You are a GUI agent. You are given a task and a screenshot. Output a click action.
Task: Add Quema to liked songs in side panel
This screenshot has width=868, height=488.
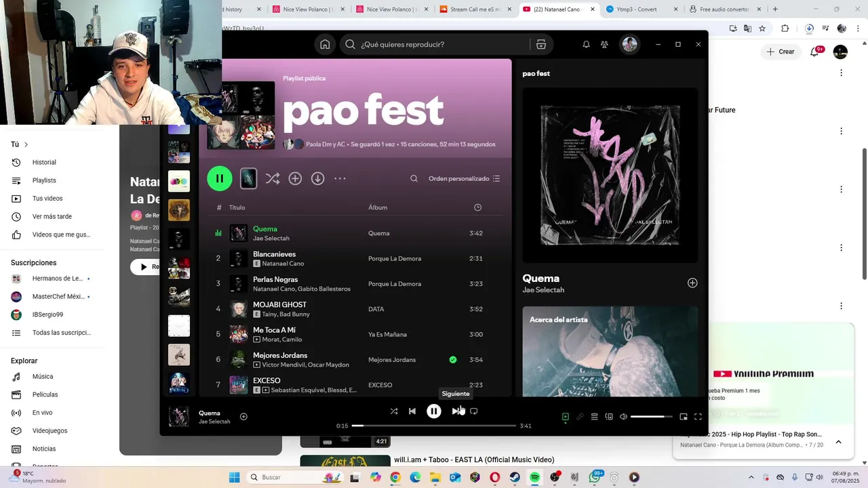tap(692, 283)
